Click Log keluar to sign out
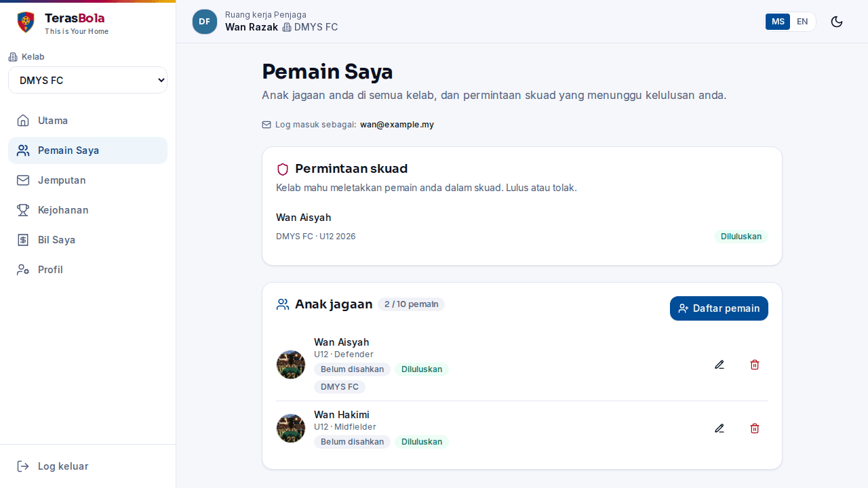 (x=87, y=466)
